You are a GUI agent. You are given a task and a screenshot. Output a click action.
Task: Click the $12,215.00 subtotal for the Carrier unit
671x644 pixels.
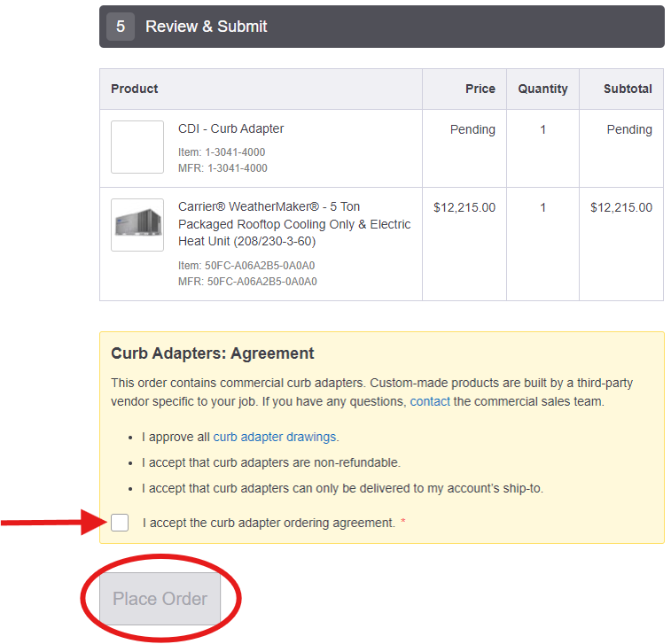tap(620, 207)
